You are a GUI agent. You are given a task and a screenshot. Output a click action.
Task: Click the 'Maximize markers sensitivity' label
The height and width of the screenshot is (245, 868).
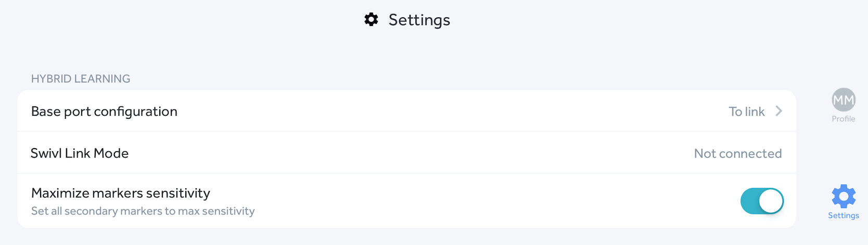click(x=121, y=193)
